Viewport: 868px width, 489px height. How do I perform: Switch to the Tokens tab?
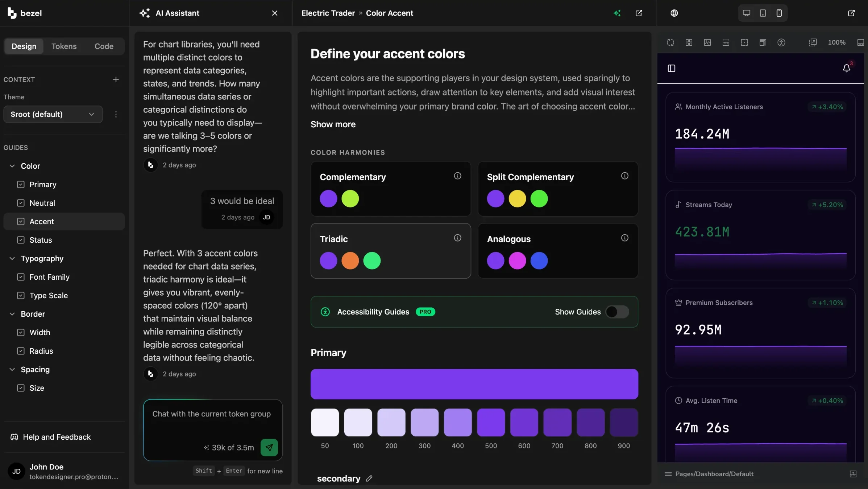pyautogui.click(x=64, y=46)
